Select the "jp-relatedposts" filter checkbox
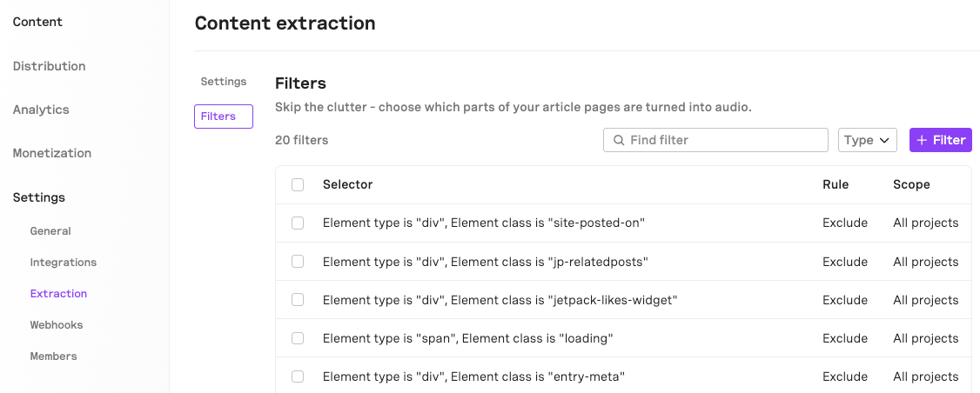Viewport: 980px width, 393px height. [298, 262]
